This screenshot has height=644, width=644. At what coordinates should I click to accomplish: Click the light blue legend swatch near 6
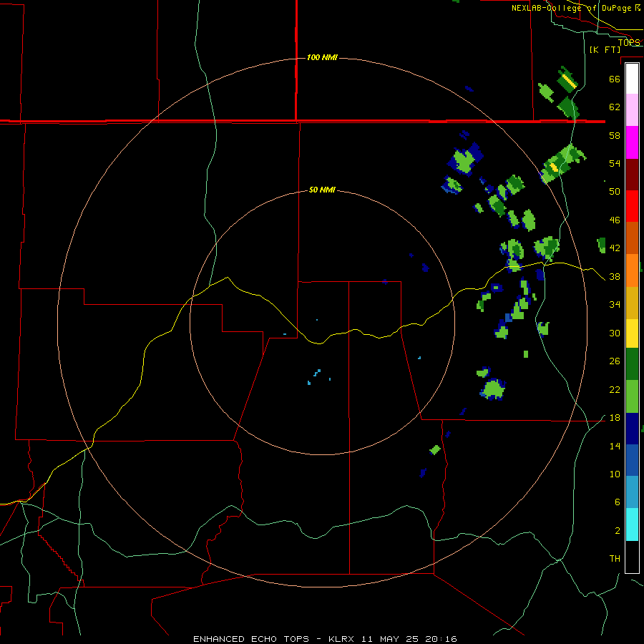click(632, 492)
